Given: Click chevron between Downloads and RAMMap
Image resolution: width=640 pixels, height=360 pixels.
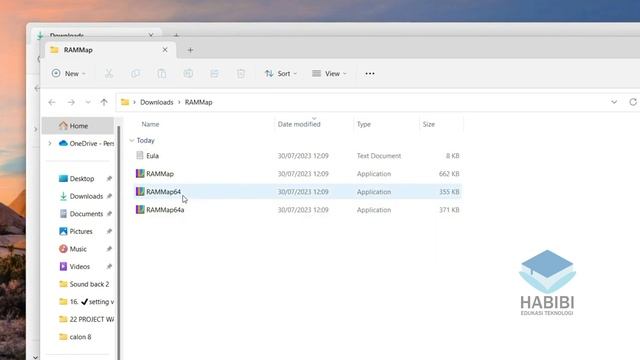Looking at the screenshot, I should click(x=179, y=102).
